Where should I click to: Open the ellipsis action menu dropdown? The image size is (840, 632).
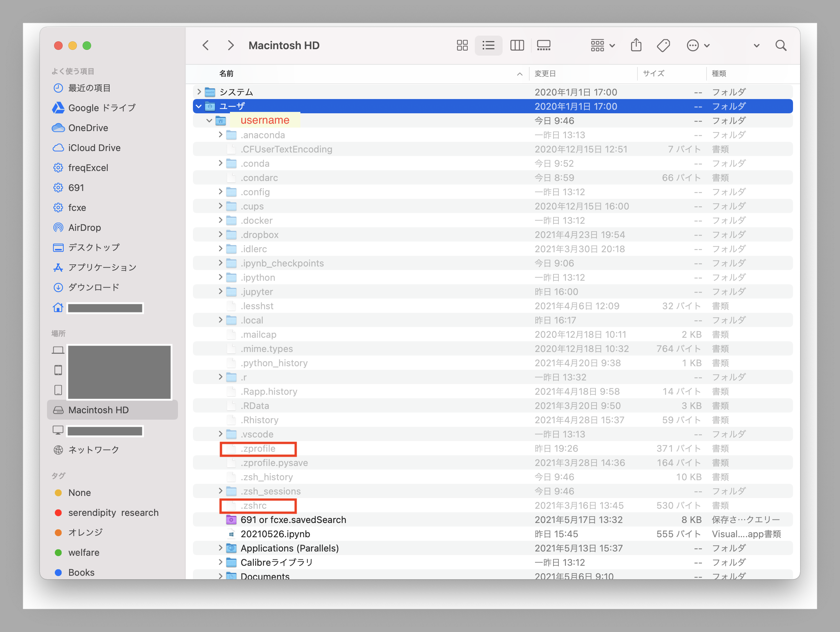(698, 46)
